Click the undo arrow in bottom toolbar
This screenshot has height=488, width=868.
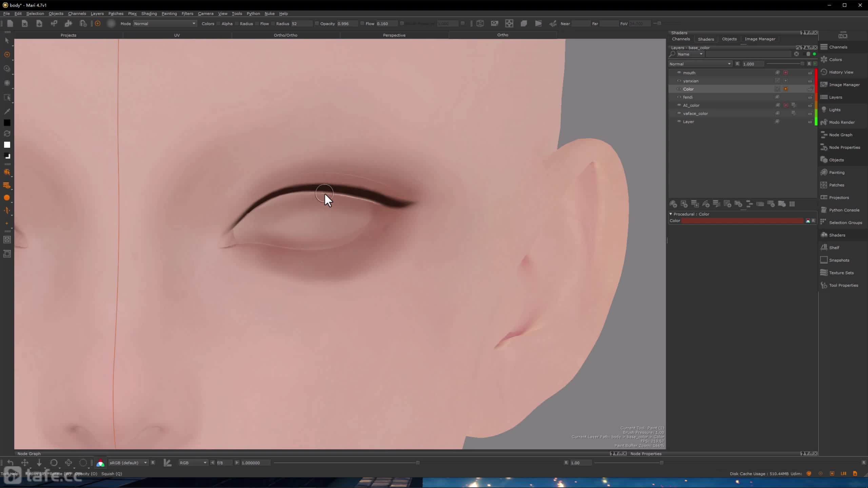[10, 463]
